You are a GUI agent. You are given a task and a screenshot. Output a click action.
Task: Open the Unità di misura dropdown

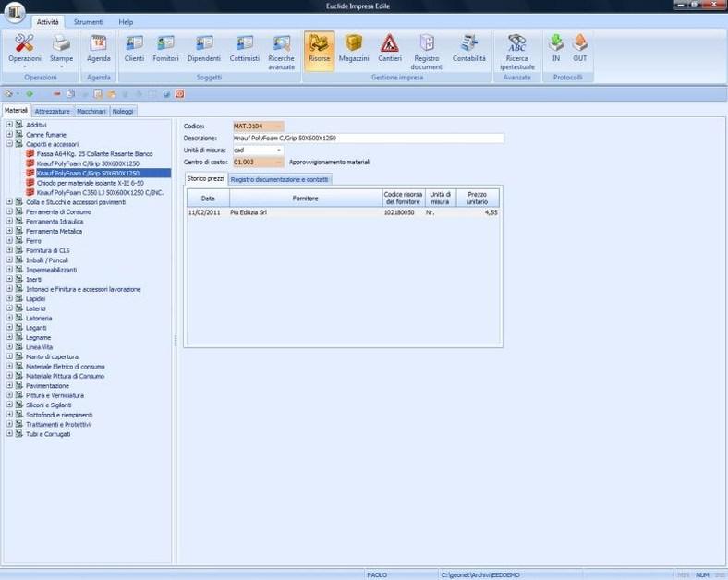click(279, 150)
